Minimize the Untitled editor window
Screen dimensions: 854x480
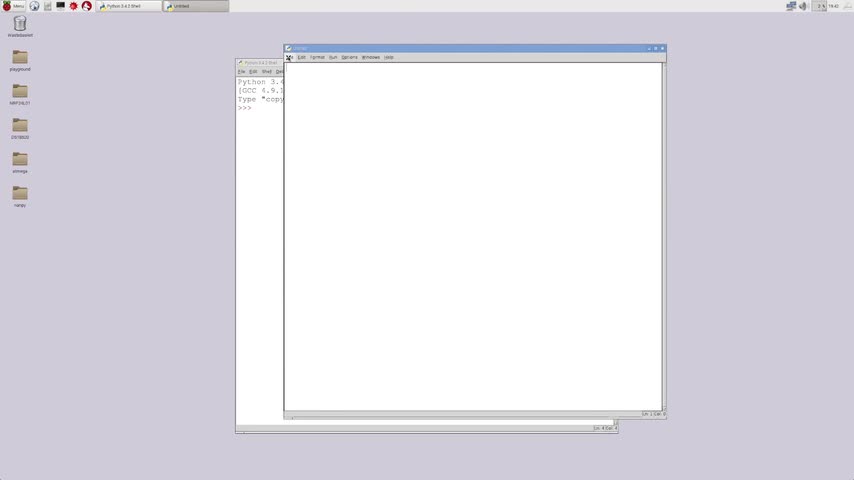649,48
